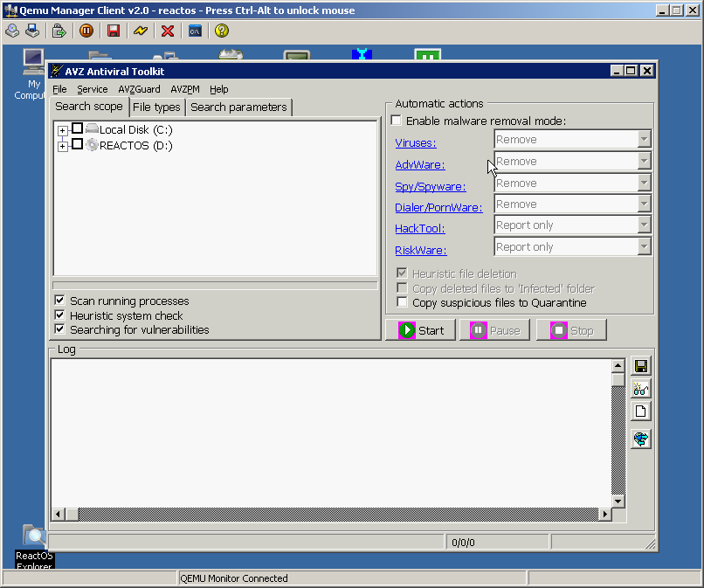
Task: Toggle Copy suspicious files to Quarantine
Action: [x=403, y=302]
